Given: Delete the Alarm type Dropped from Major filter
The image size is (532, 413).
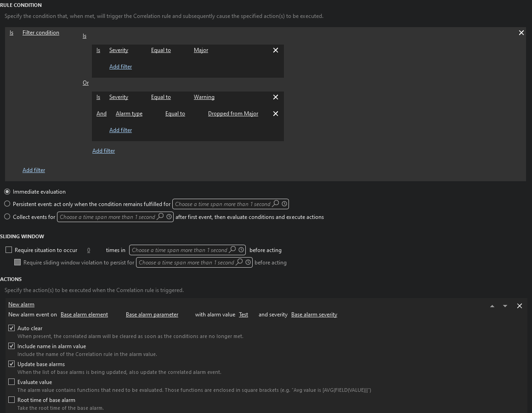Looking at the screenshot, I should [276, 114].
